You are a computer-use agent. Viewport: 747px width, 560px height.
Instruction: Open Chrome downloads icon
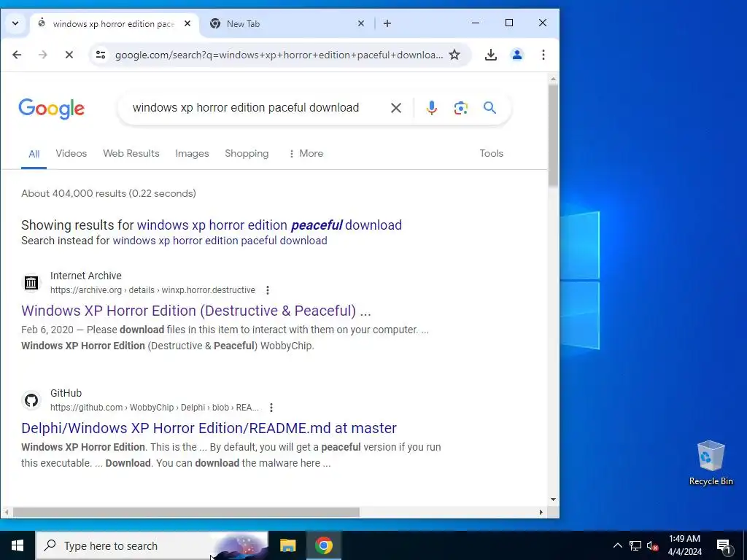pyautogui.click(x=491, y=55)
